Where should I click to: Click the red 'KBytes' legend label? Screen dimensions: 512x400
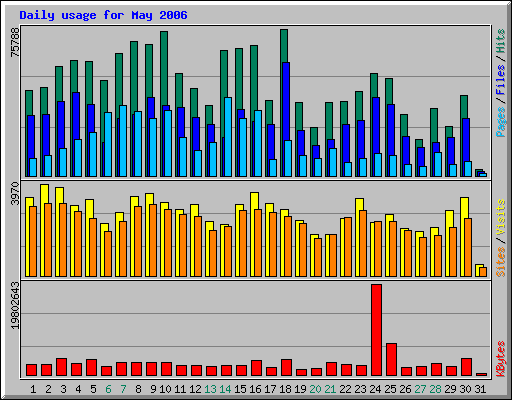point(500,359)
